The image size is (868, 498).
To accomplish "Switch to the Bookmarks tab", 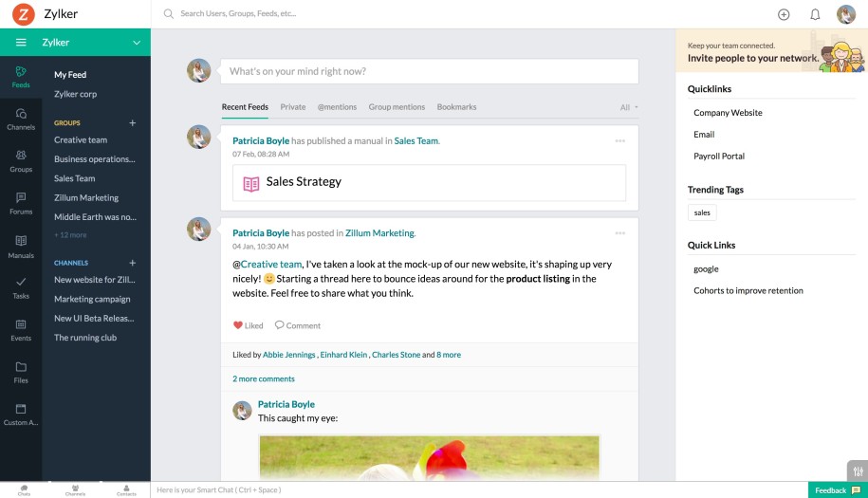I will [x=456, y=107].
